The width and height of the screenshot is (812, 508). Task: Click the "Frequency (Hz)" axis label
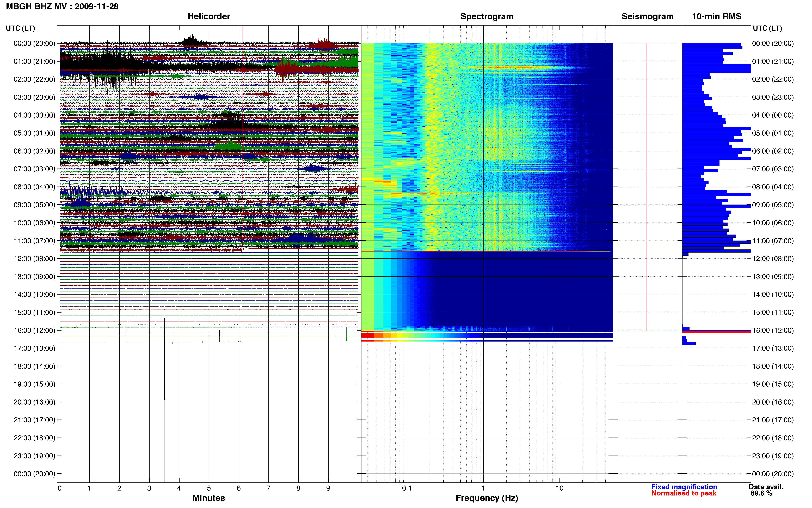(x=487, y=498)
